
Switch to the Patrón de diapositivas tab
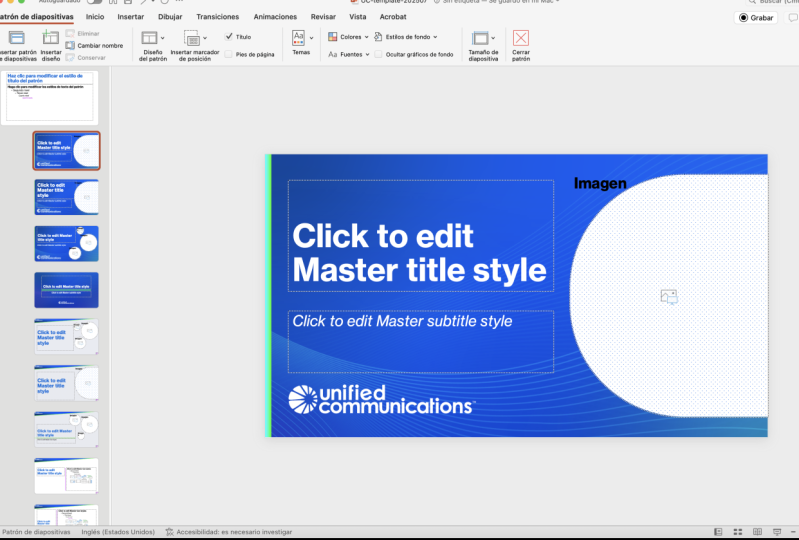36,17
